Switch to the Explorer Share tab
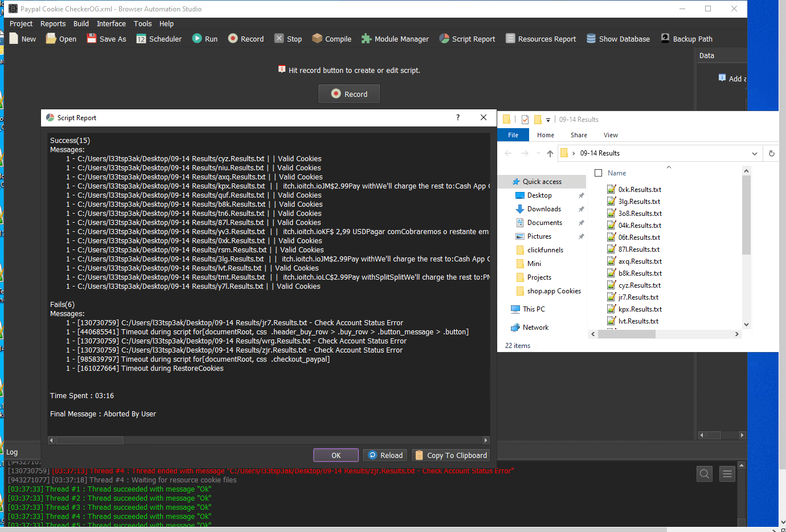The image size is (786, 532). [579, 135]
